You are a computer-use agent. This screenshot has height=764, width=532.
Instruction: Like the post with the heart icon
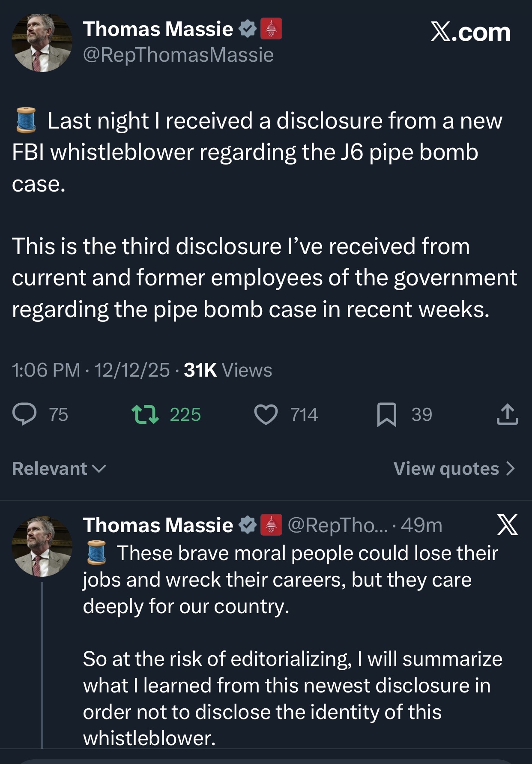click(266, 414)
